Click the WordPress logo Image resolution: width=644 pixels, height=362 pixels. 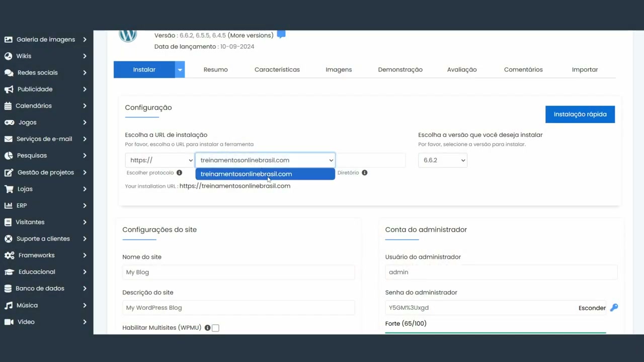pos(128,36)
